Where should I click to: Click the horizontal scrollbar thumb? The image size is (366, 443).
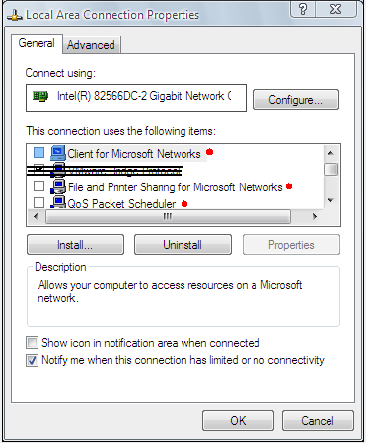[168, 217]
